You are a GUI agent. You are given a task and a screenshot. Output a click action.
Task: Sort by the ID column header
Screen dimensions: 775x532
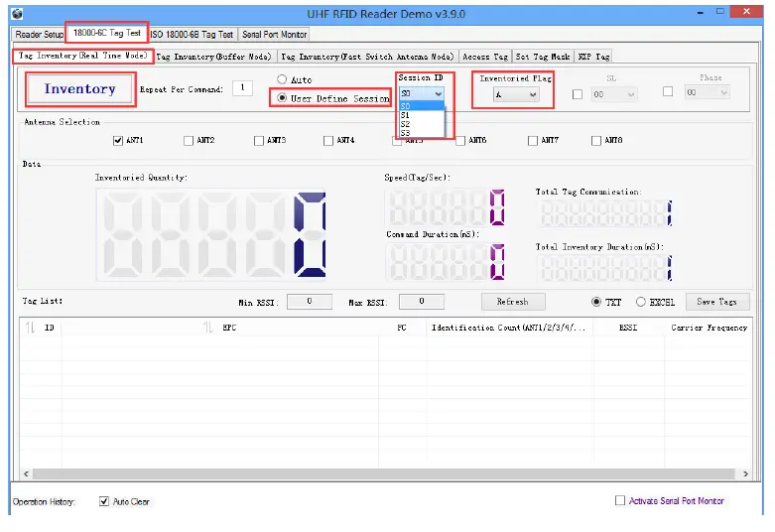click(x=41, y=328)
